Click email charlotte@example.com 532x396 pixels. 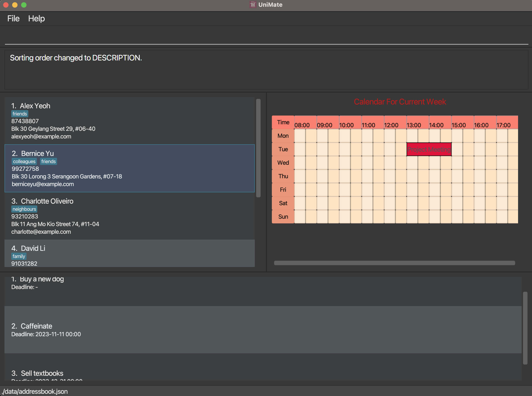pos(41,232)
